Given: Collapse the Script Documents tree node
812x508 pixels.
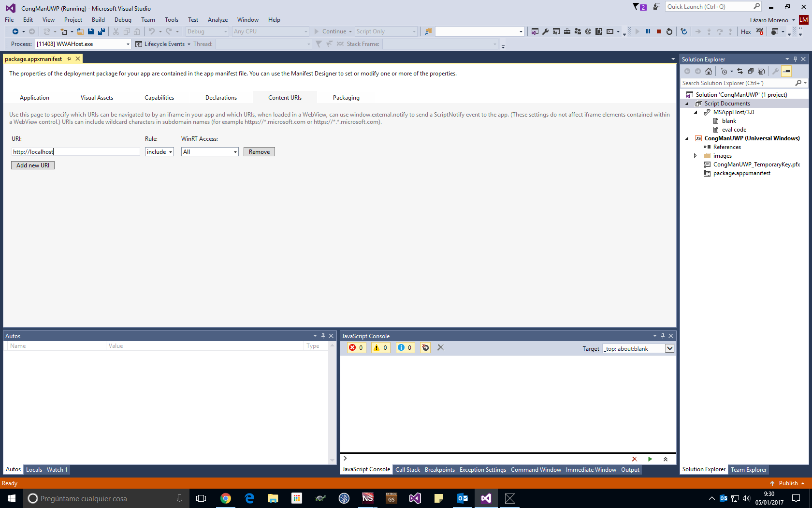Looking at the screenshot, I should point(687,104).
